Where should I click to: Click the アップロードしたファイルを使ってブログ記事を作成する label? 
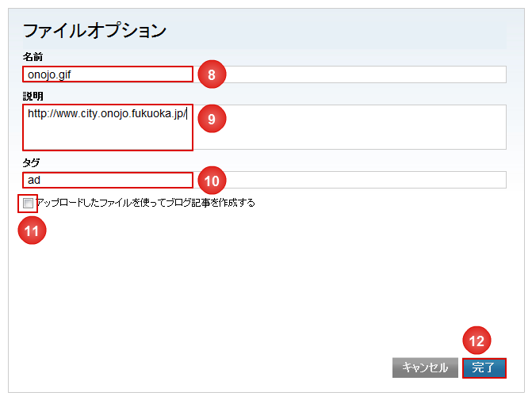tap(146, 204)
